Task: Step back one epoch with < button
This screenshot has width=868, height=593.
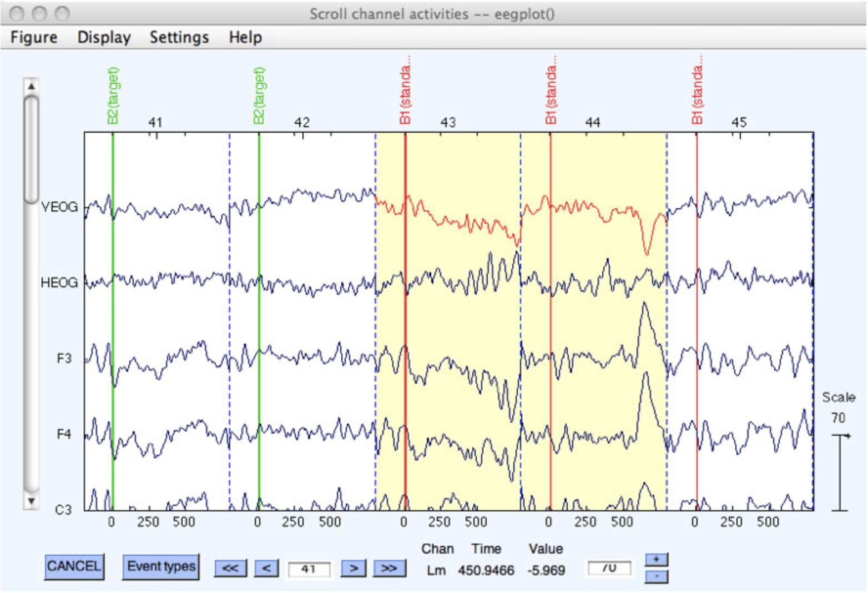Action: [x=266, y=569]
